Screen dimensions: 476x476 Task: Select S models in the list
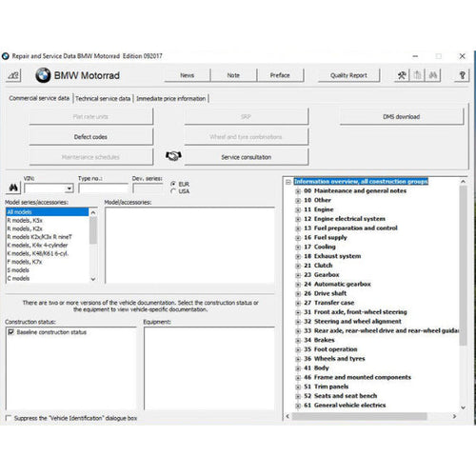click(47, 270)
